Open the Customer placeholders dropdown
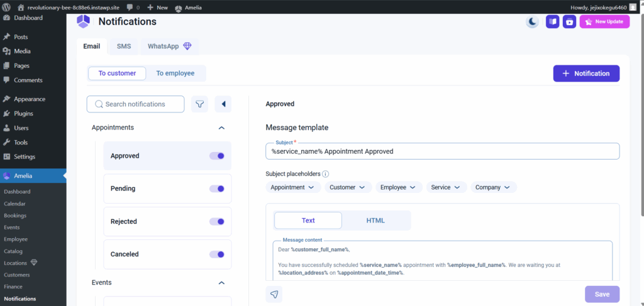The height and width of the screenshot is (306, 644). tap(347, 187)
